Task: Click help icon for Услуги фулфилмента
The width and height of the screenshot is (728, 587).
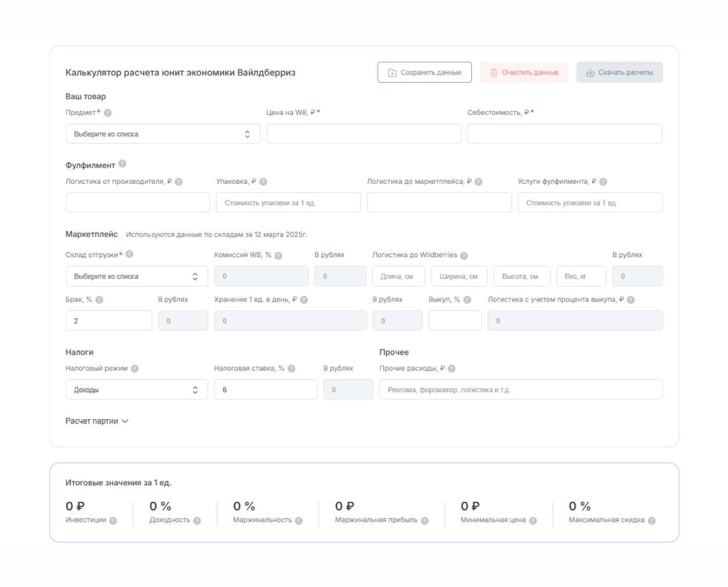Action: (x=603, y=182)
